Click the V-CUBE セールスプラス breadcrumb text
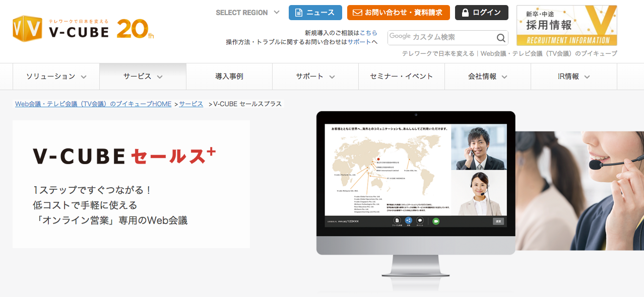 point(247,104)
